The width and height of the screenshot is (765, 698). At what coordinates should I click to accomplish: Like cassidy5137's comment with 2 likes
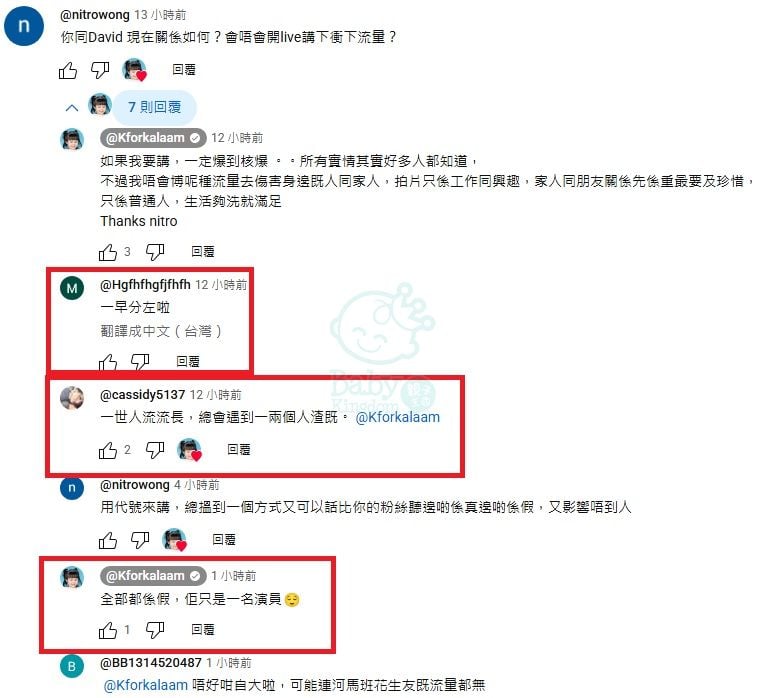[x=108, y=450]
